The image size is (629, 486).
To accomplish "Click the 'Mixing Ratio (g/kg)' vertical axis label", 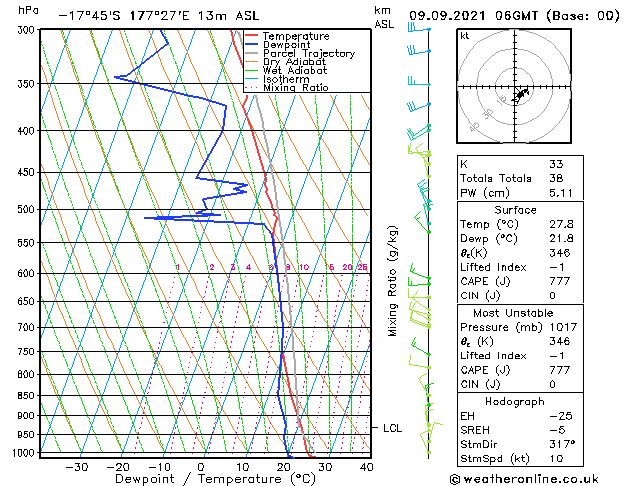I will coord(392,281).
